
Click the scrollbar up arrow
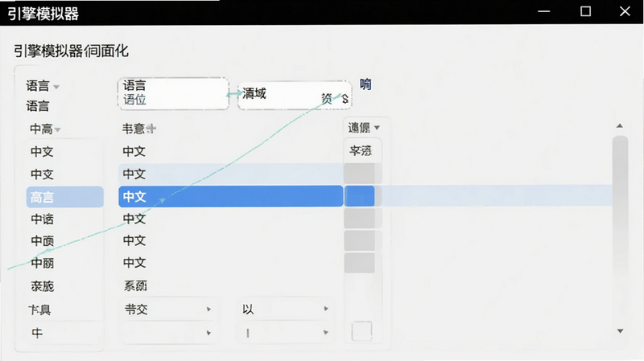(x=620, y=126)
